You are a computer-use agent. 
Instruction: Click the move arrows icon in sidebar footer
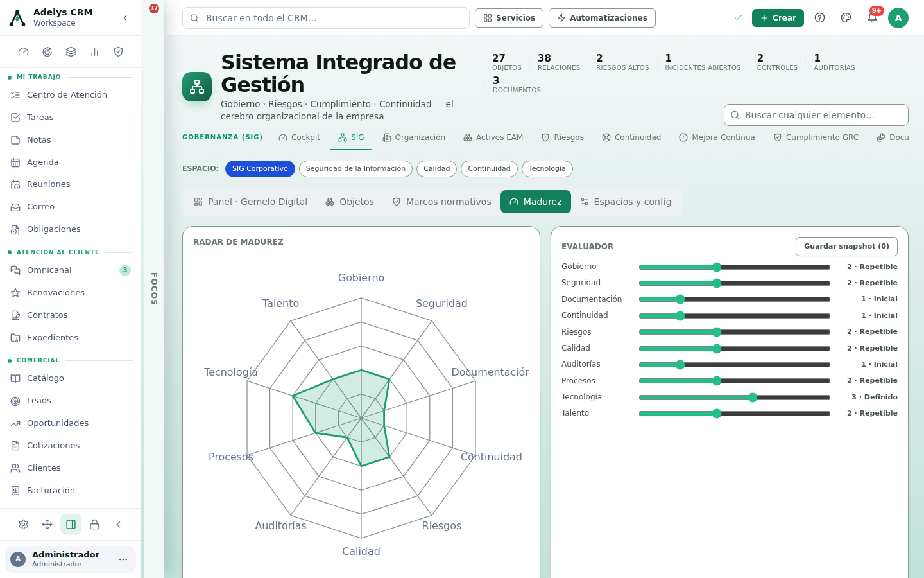coord(47,525)
